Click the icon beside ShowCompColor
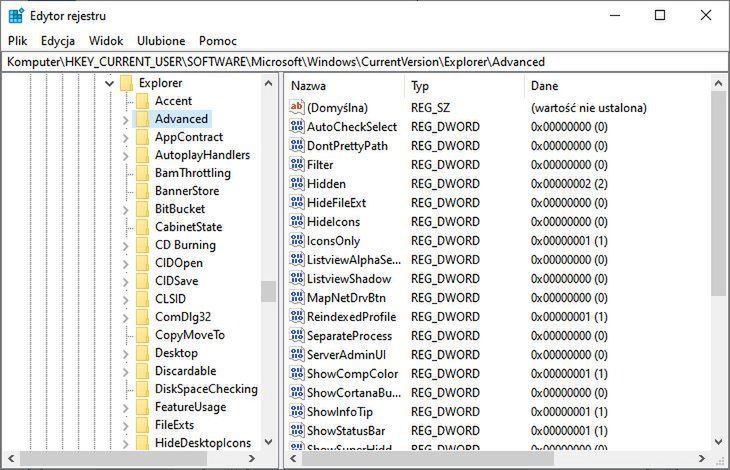Screen dimensions: 730x470 coord(297,374)
